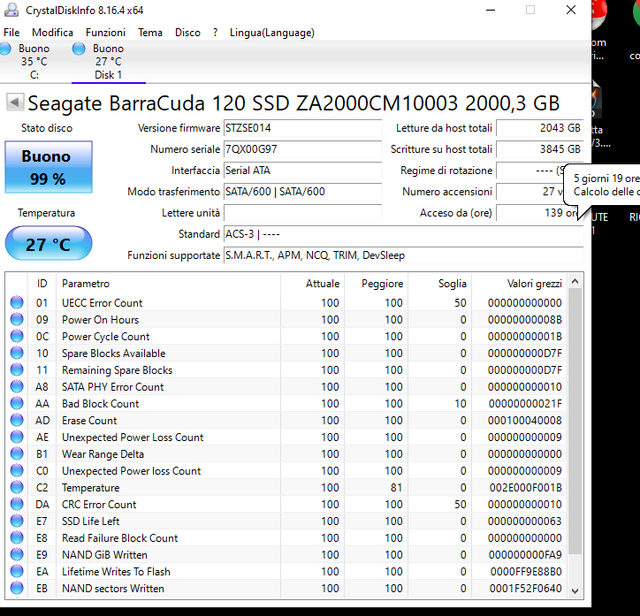
Task: Click the Numero seriale field 7QX00G97
Action: coord(302,149)
